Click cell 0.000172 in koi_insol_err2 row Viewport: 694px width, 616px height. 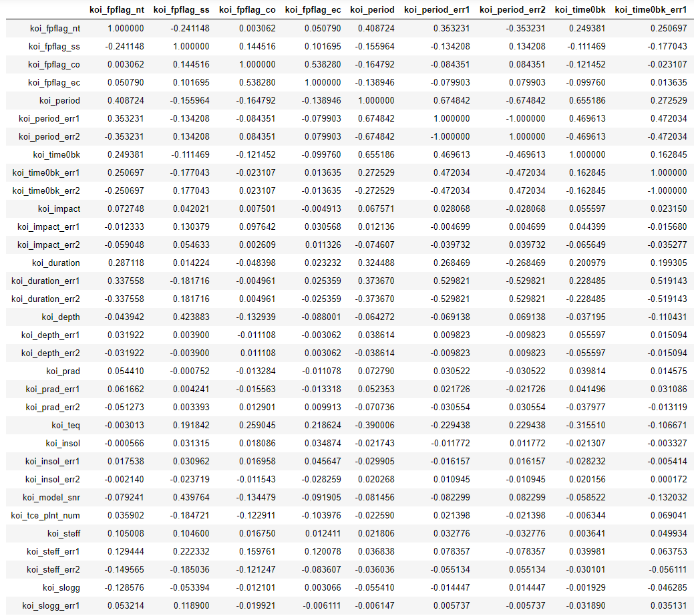point(669,480)
